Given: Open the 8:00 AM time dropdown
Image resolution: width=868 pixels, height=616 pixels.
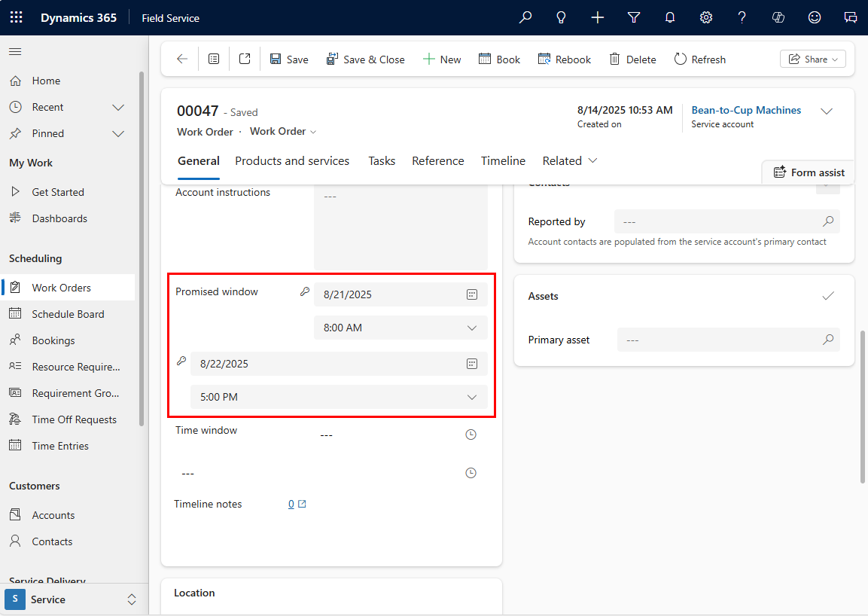Looking at the screenshot, I should [472, 328].
